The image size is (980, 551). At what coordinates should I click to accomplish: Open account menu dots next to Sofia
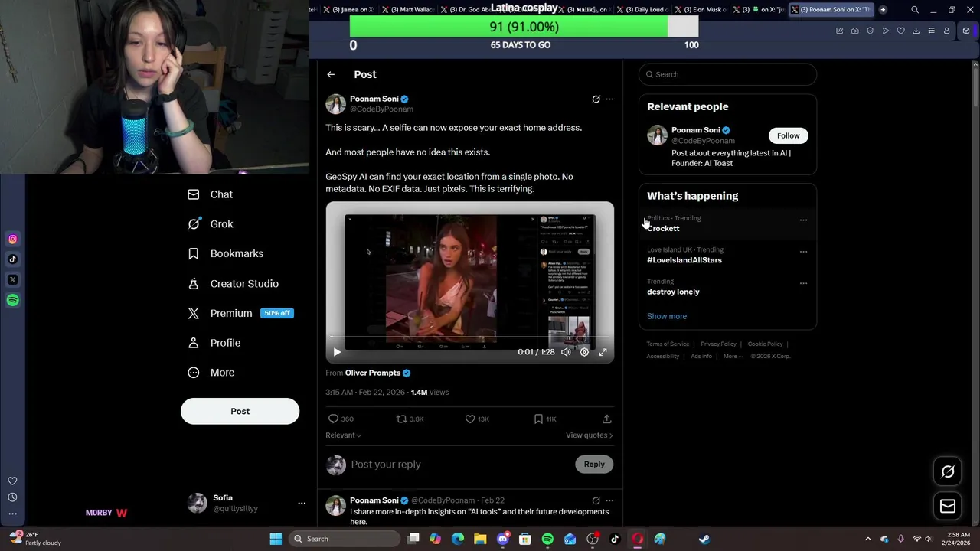pos(302,503)
